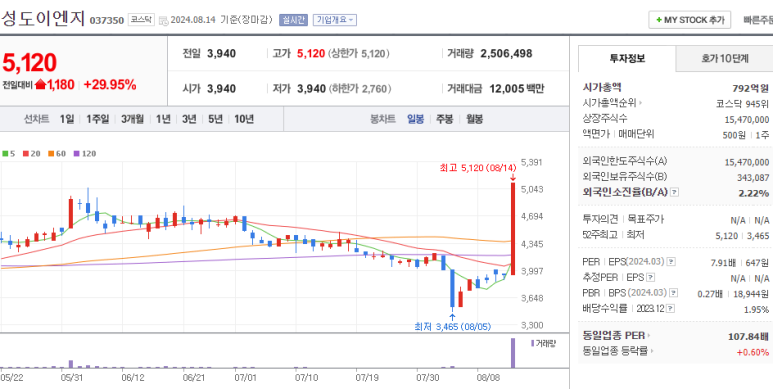This screenshot has width=773, height=389.
Task: Open the 동일업종 등락률 link
Action: click(x=617, y=352)
